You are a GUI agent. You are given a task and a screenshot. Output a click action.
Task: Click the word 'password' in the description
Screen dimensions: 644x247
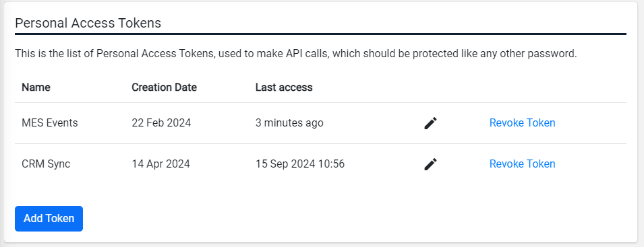(554, 54)
